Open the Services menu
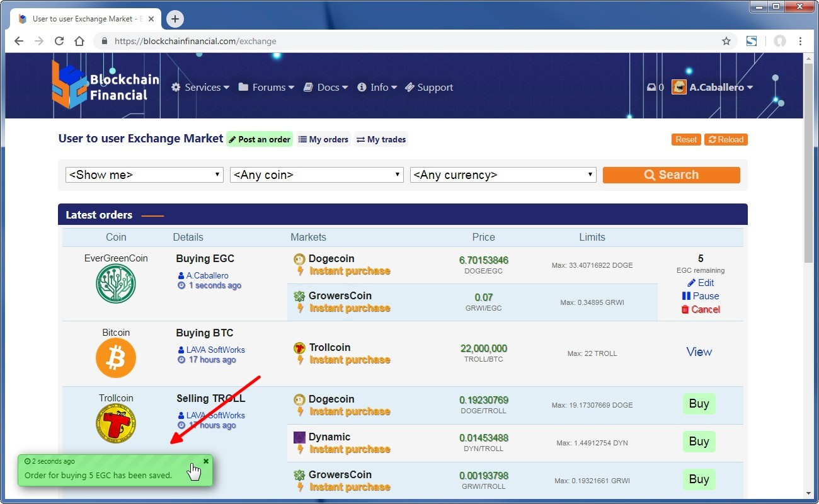This screenshot has width=819, height=504. tap(200, 88)
